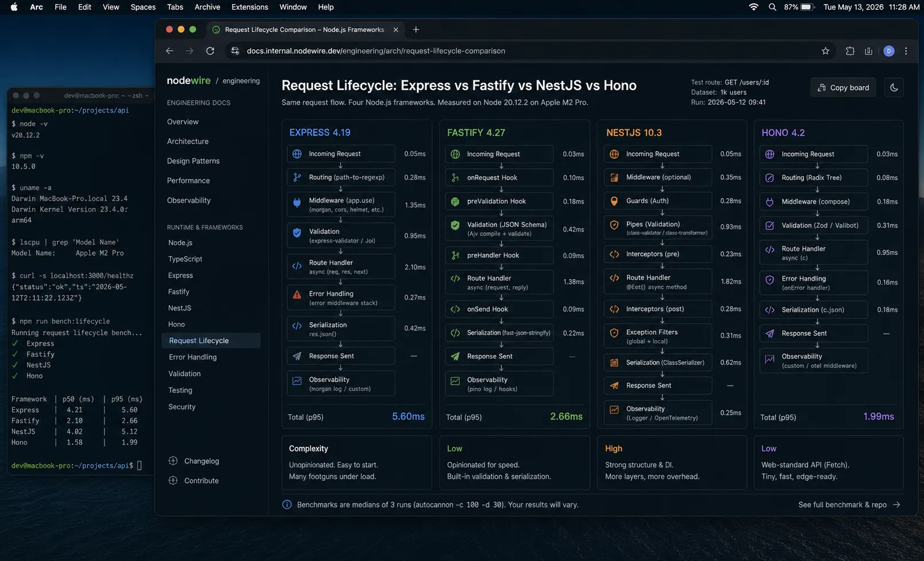Open the Security sidebar page
924x561 pixels.
point(182,407)
